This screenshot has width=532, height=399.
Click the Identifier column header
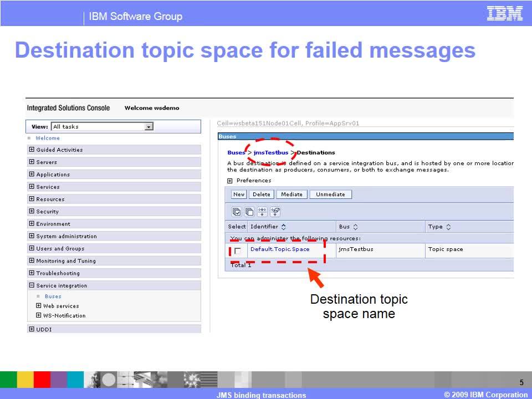point(264,227)
